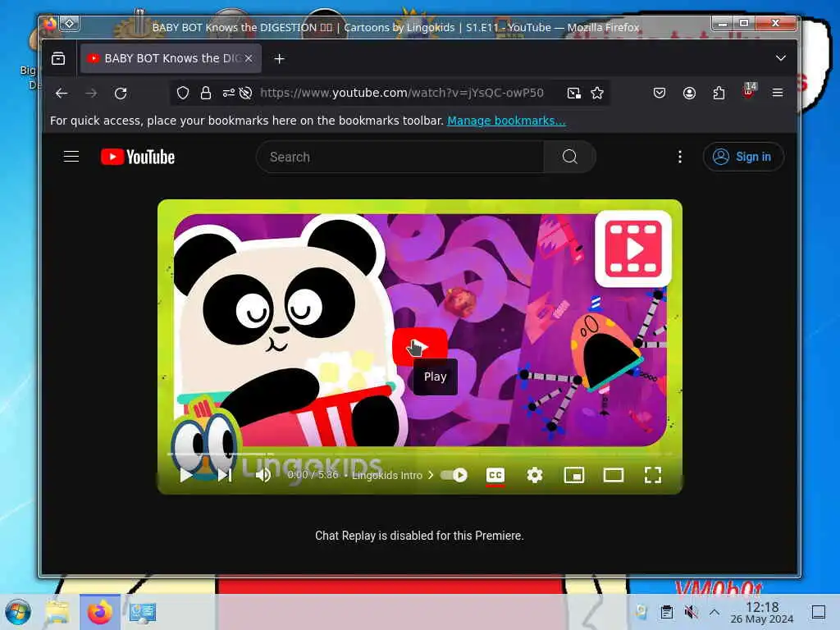Open YouTube settings three-dot menu
Viewport: 840px width, 630px height.
click(x=680, y=157)
